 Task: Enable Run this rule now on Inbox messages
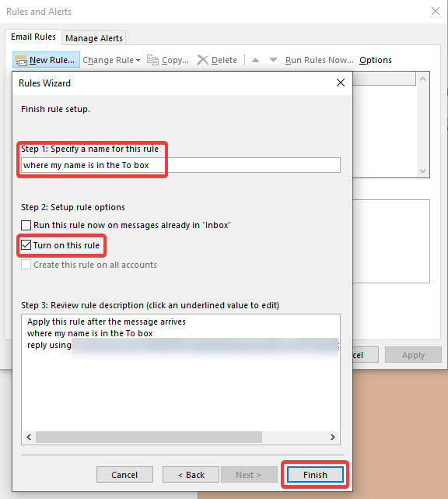[x=26, y=225]
